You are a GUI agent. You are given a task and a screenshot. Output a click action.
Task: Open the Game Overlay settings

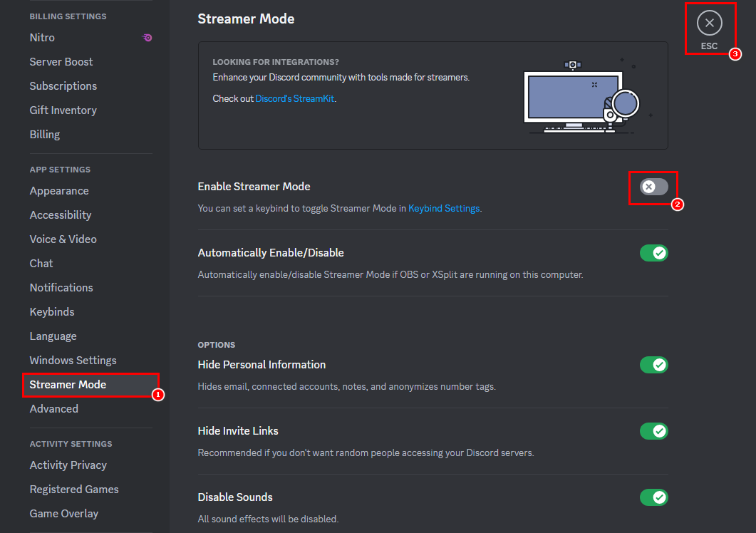[x=64, y=514]
